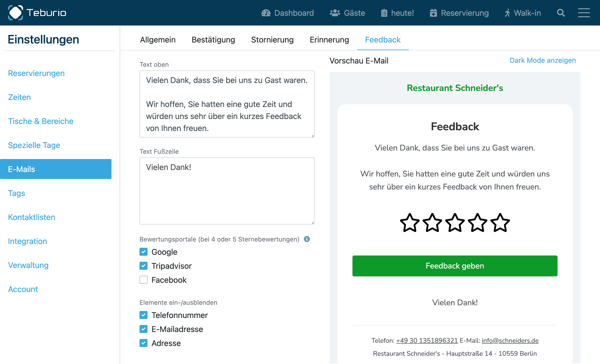
Task: Disable the Tripadvisor checkbox
Action: (143, 266)
